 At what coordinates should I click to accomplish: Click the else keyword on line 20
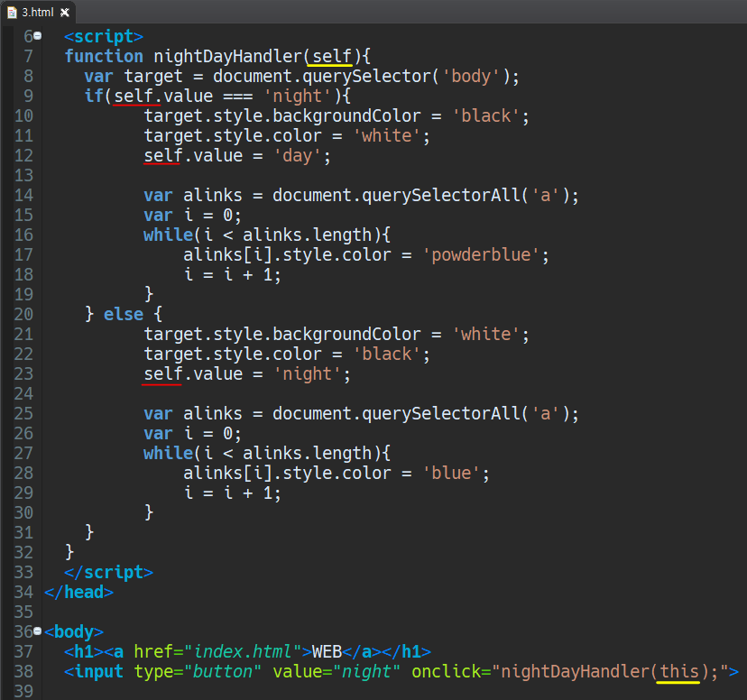point(124,314)
